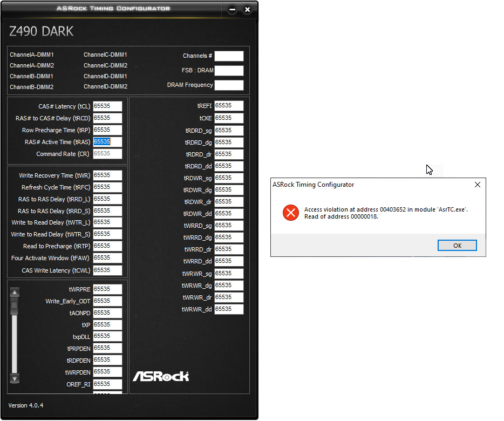Viewport: 504px width, 421px height.
Task: Click the tWRRD_dg value field
Action: pyautogui.click(x=229, y=237)
